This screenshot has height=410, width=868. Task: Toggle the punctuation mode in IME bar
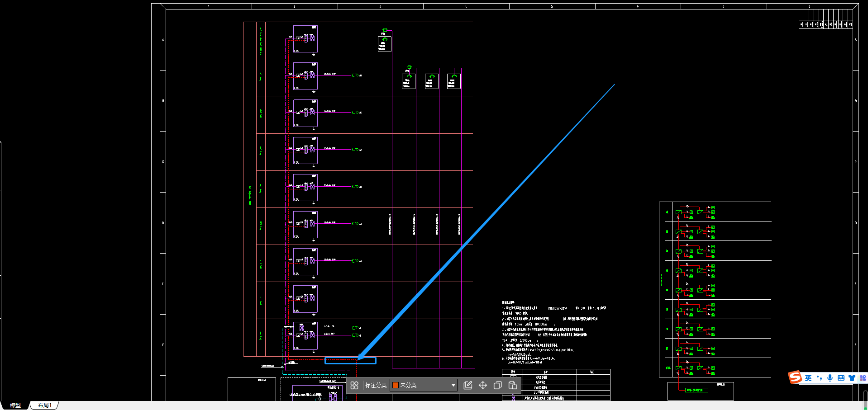coord(819,378)
